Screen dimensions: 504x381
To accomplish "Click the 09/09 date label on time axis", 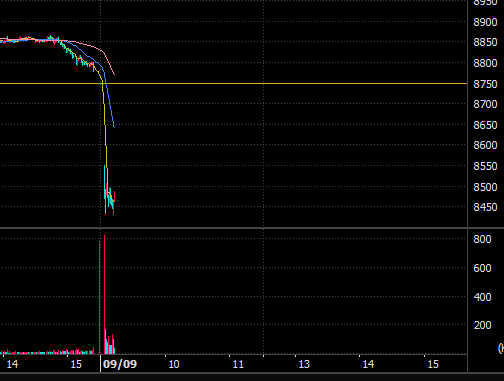I will pyautogui.click(x=120, y=364).
